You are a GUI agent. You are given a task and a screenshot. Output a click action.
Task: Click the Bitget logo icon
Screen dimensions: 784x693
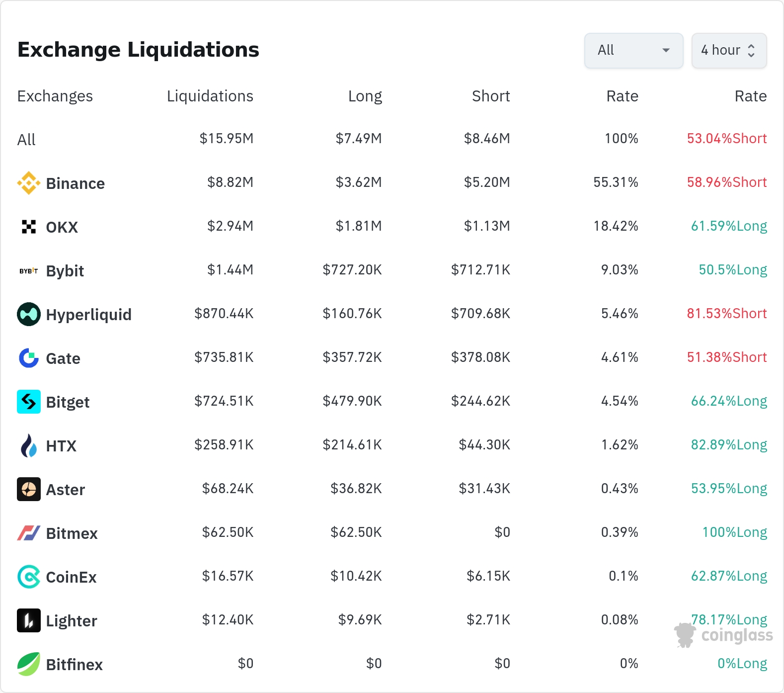(29, 402)
